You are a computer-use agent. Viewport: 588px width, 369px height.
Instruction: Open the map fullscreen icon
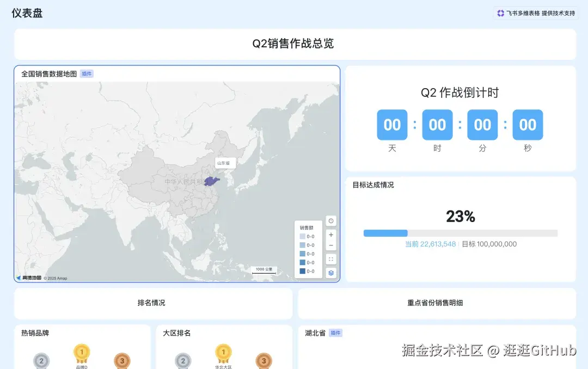pos(331,259)
